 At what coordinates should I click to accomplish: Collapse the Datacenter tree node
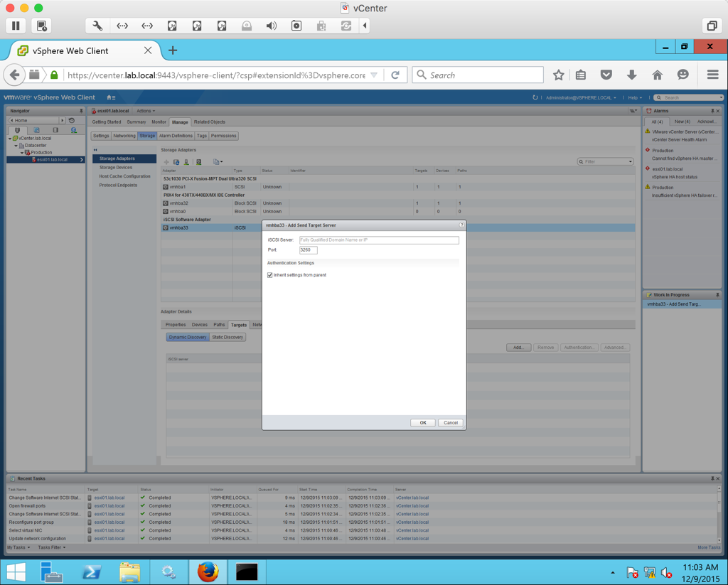click(16, 146)
